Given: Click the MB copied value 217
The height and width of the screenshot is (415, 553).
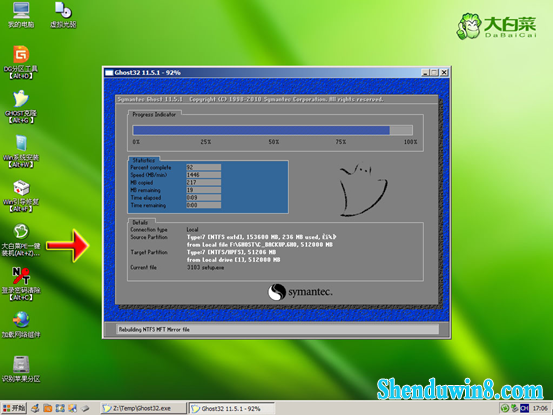Looking at the screenshot, I should tap(203, 182).
